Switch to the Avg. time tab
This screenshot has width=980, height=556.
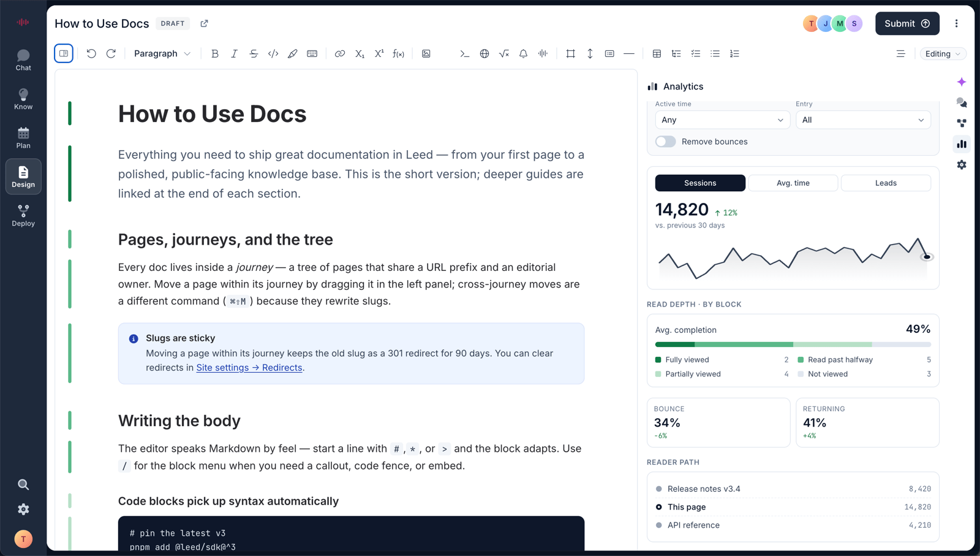pos(793,183)
